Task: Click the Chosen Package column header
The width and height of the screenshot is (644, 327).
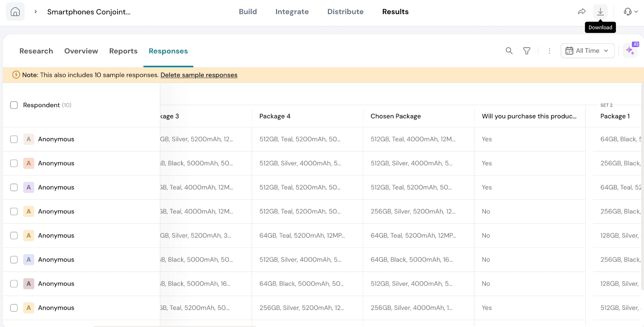Action: click(x=396, y=116)
